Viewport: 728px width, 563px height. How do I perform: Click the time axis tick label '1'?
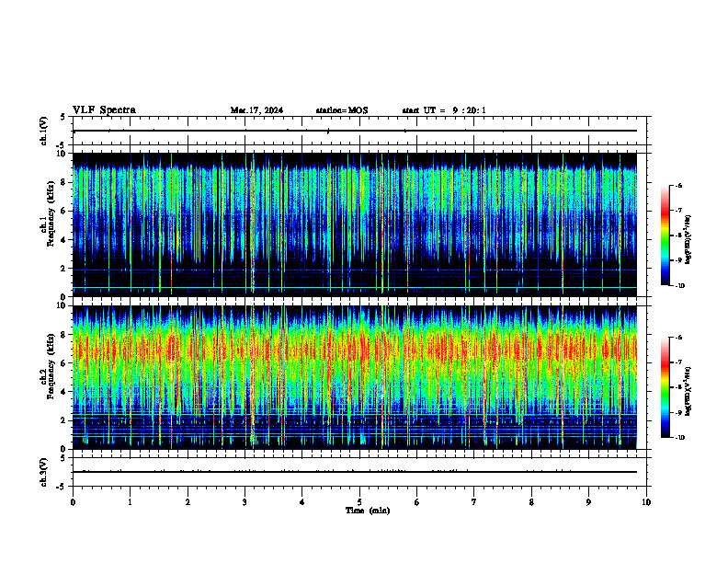(130, 502)
